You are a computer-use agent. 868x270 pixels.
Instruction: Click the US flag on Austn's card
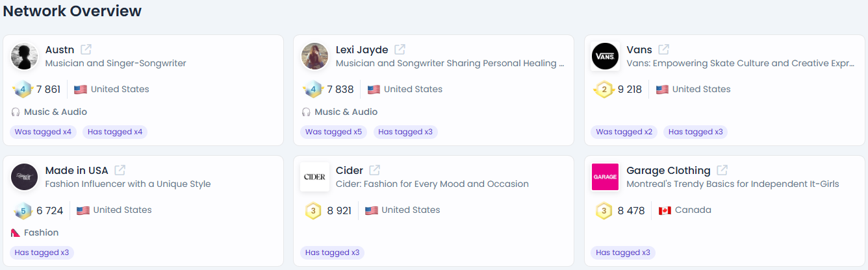pyautogui.click(x=81, y=90)
